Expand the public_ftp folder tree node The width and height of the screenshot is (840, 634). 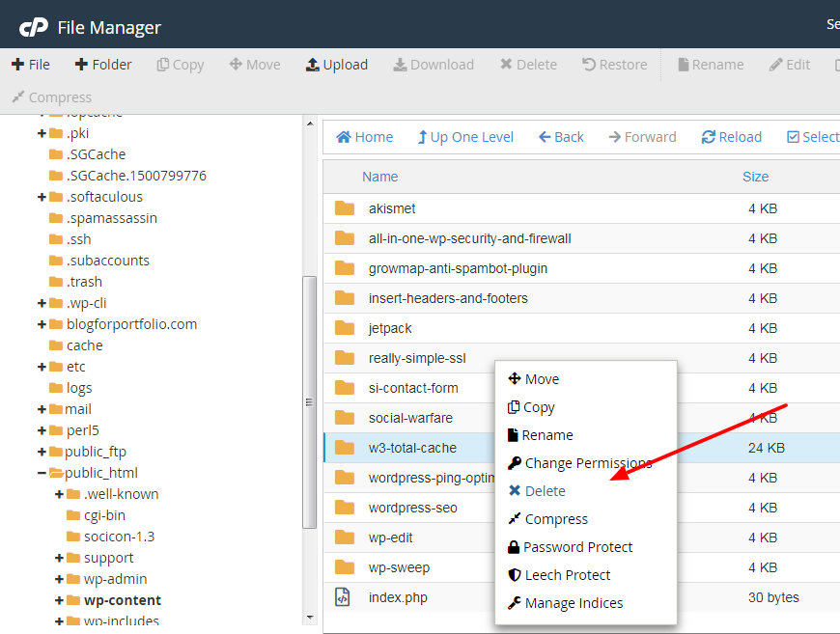pyautogui.click(x=42, y=452)
